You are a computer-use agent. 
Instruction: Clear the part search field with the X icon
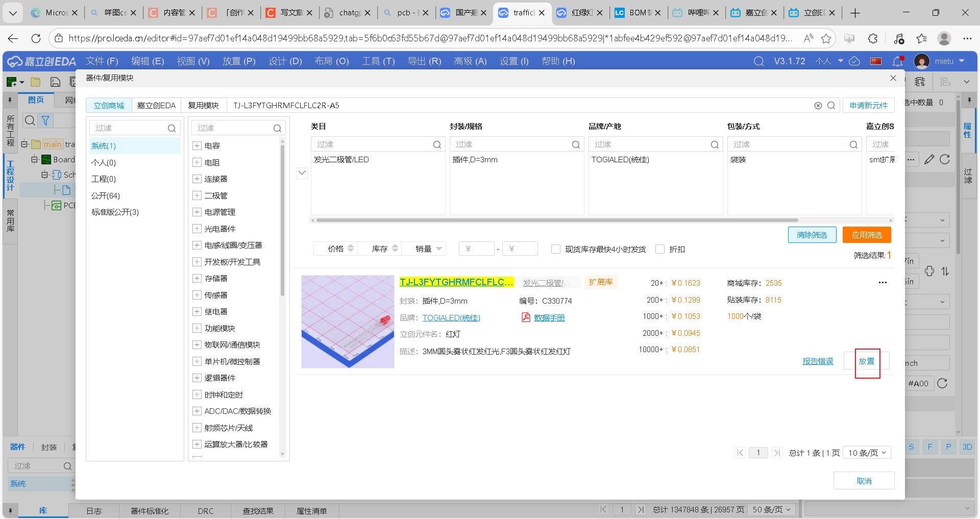818,105
